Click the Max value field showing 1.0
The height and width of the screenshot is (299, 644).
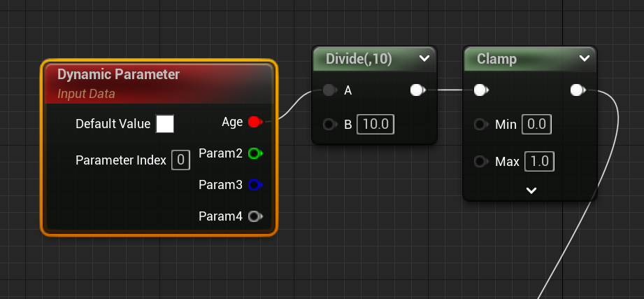pyautogui.click(x=539, y=162)
